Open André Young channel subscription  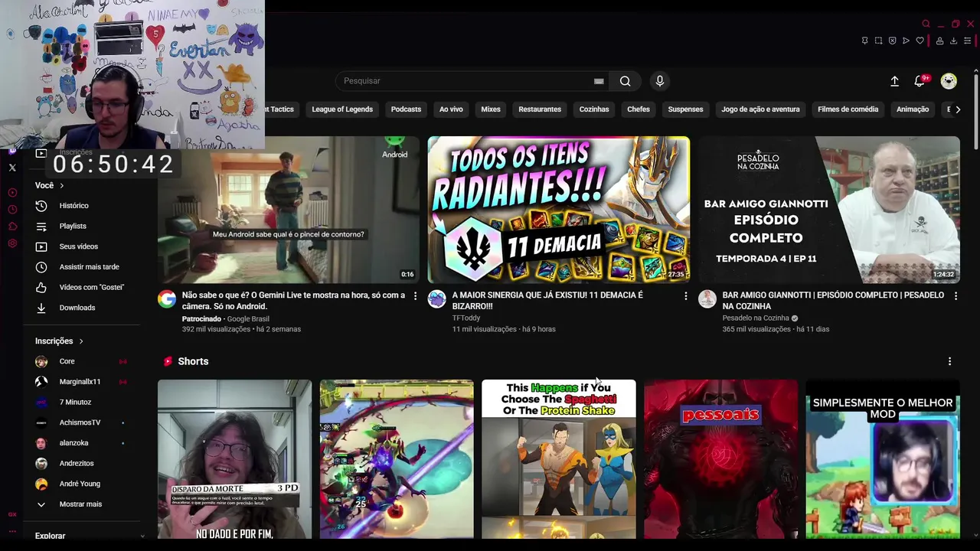84,484
